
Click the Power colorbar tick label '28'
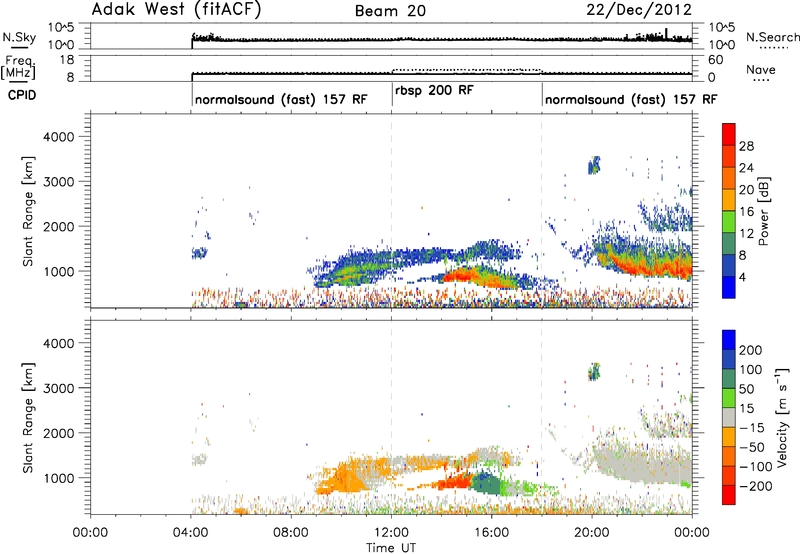pyautogui.click(x=746, y=146)
